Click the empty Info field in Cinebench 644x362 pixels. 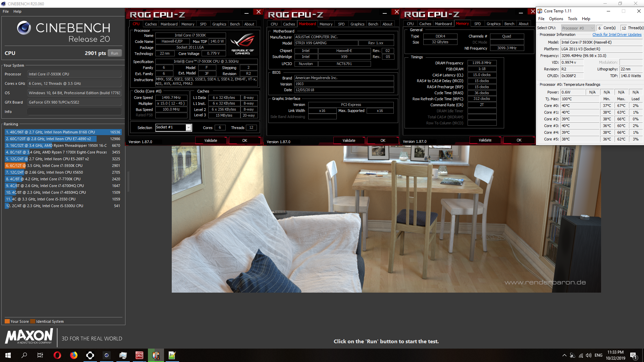(x=74, y=112)
